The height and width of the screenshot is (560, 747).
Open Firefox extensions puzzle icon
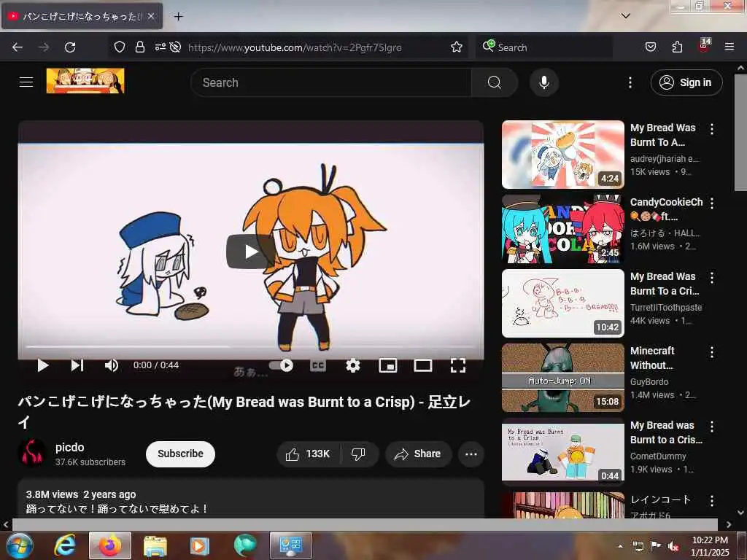[677, 47]
